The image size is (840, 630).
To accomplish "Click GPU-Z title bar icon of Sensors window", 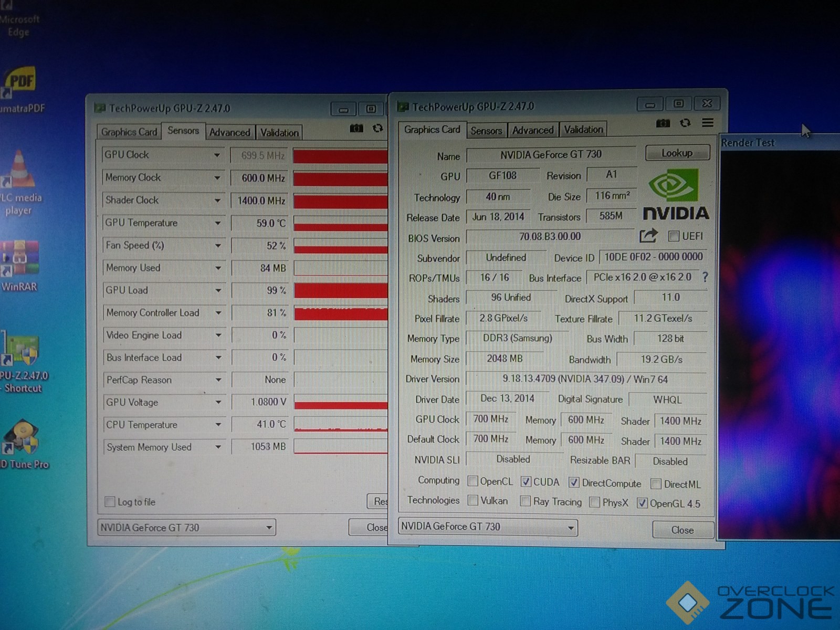I will click(x=100, y=108).
